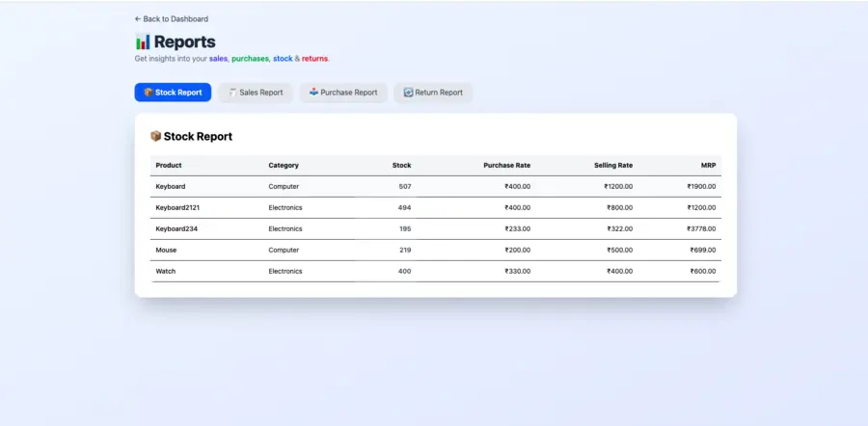Click Electronics category in the Keyboard234 row
The width and height of the screenshot is (868, 426).
tap(285, 228)
